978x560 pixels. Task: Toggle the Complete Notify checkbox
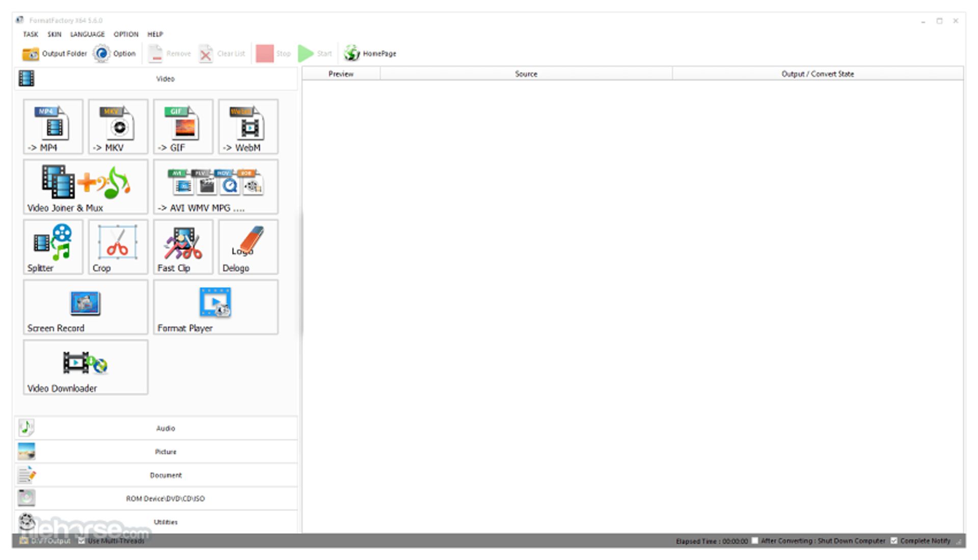click(894, 541)
